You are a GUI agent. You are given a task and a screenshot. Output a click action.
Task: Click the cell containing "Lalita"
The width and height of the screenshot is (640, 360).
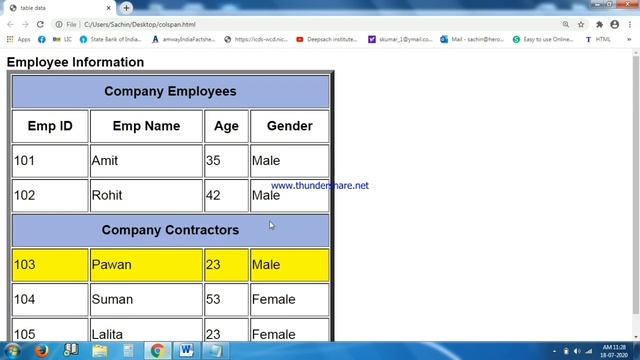pyautogui.click(x=146, y=330)
